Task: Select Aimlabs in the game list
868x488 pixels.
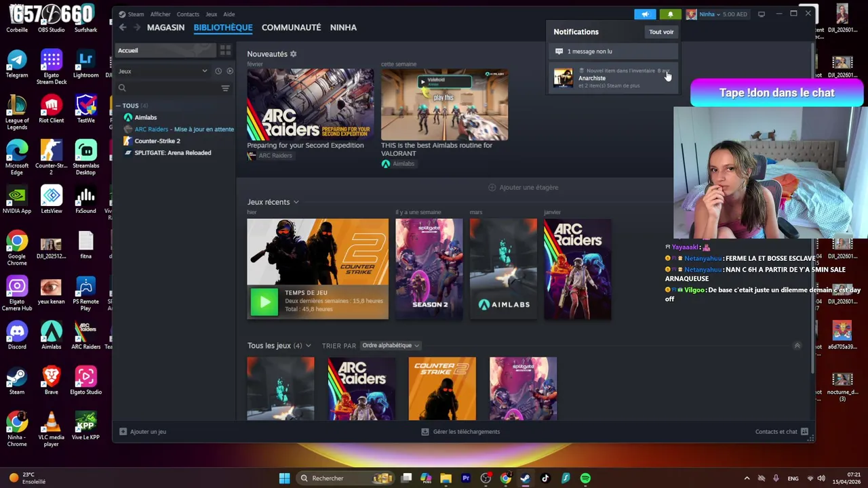Action: (146, 117)
